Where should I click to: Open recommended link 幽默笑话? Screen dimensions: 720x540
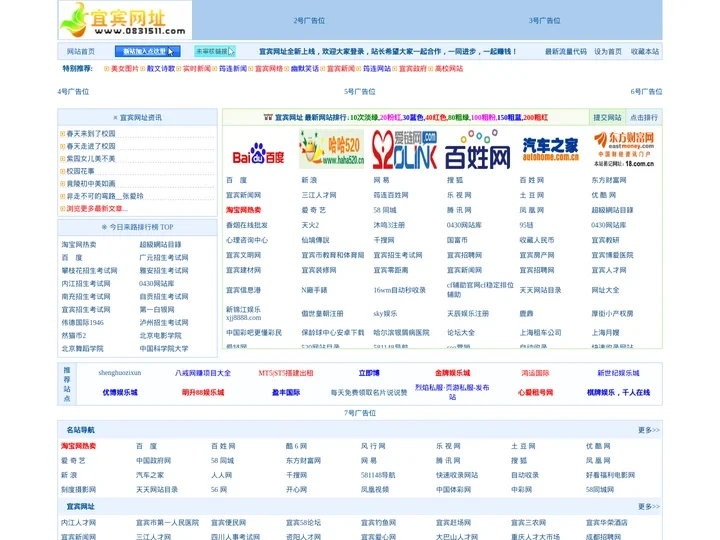[305, 68]
